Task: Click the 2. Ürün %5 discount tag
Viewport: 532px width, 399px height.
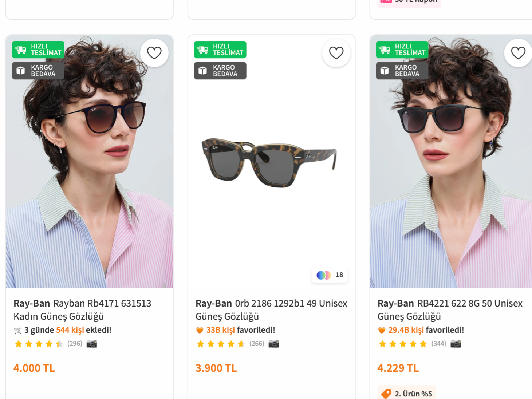Action: pos(406,394)
